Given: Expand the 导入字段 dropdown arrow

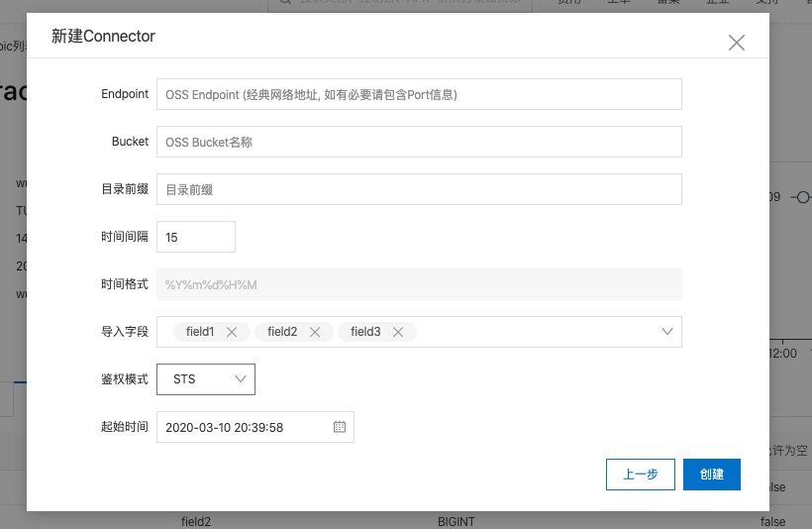Looking at the screenshot, I should 667,331.
